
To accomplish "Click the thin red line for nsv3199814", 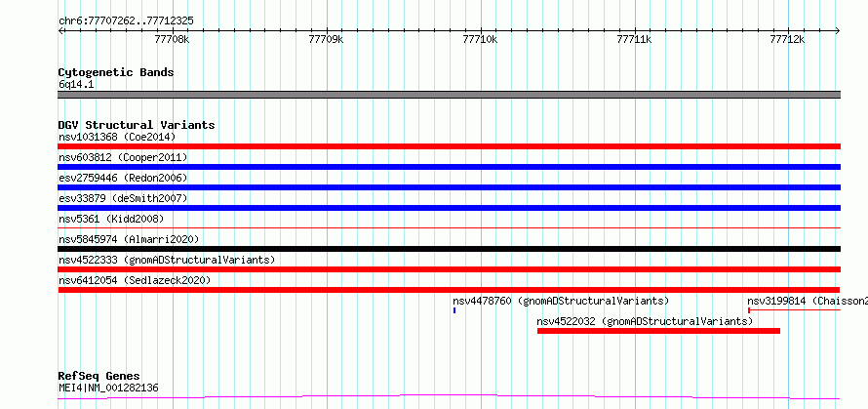I will point(795,310).
